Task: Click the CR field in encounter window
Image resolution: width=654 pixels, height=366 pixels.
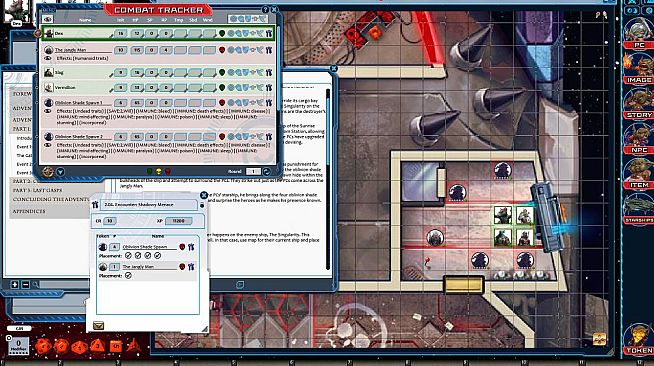Action: pos(110,221)
